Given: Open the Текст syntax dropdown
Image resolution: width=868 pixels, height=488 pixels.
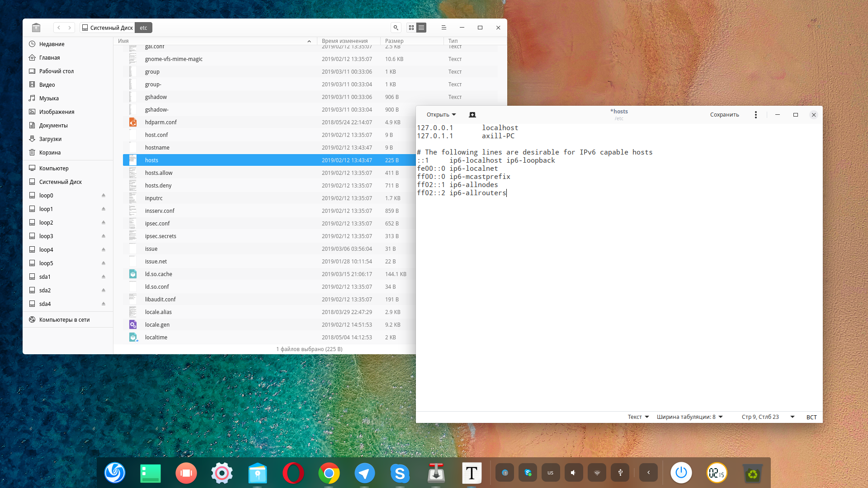Looking at the screenshot, I should pyautogui.click(x=638, y=417).
